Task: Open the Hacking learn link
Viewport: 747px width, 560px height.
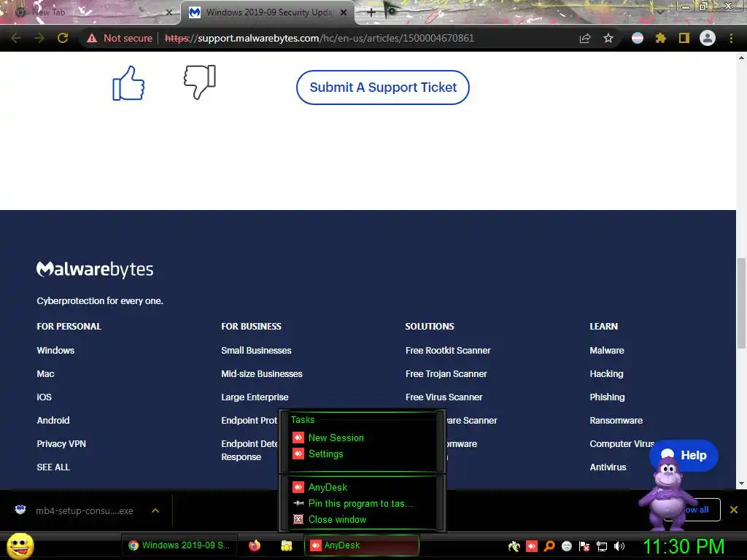Action: point(606,374)
